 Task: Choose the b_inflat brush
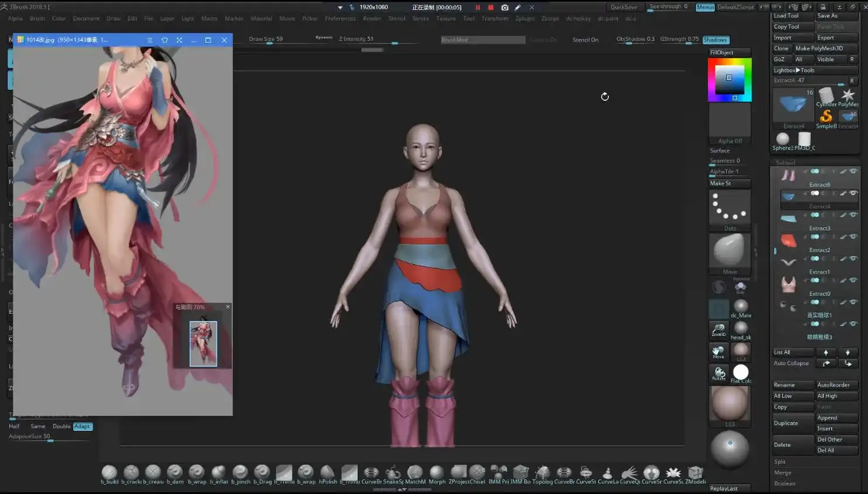(218, 474)
